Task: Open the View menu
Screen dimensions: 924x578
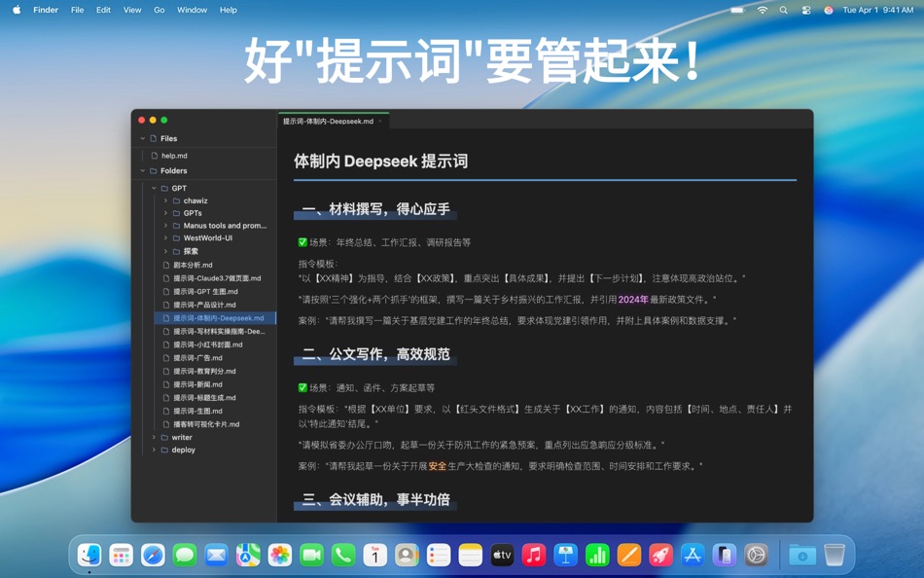Action: (132, 10)
